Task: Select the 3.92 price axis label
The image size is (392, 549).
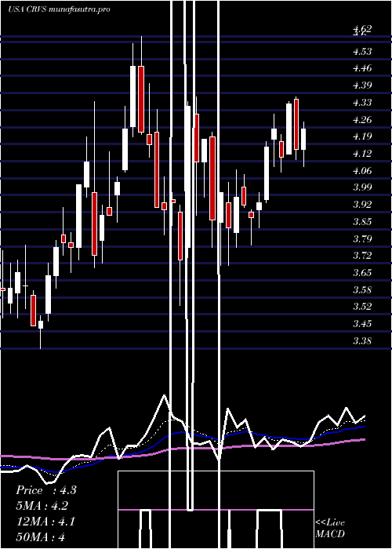Action: point(362,205)
